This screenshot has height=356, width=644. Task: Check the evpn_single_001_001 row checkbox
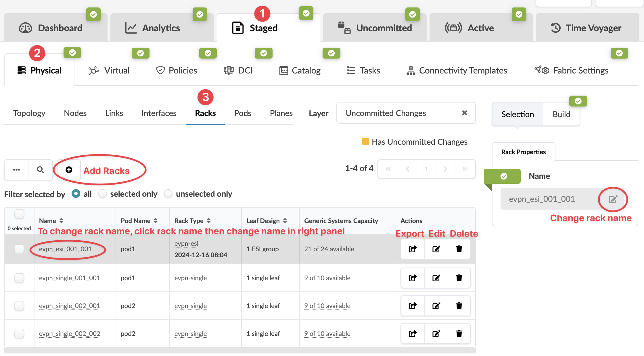click(19, 278)
